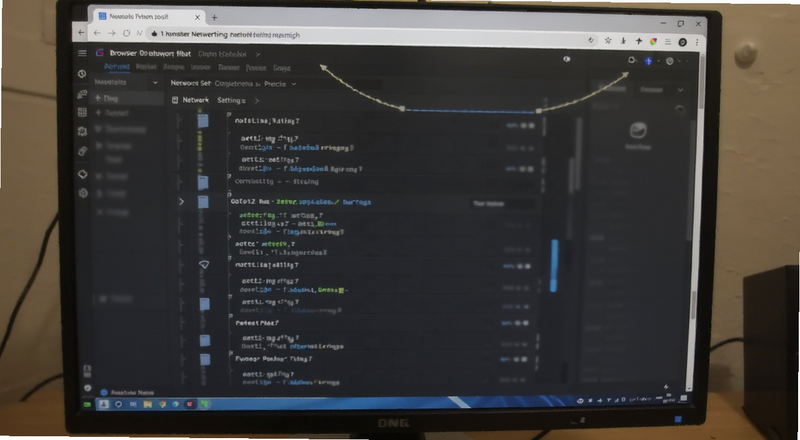Open the dropdown beside the smiley icon
This screenshot has height=440, width=800.
click(x=679, y=61)
